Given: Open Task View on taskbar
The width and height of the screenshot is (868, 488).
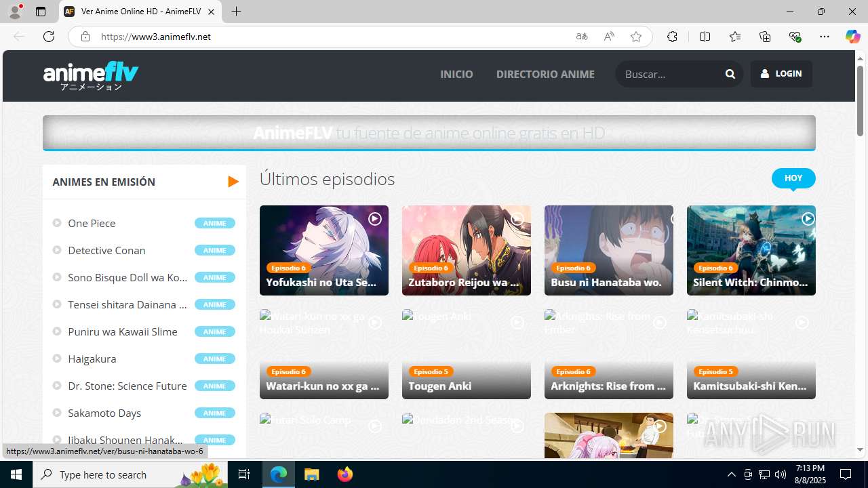Looking at the screenshot, I should click(x=244, y=474).
